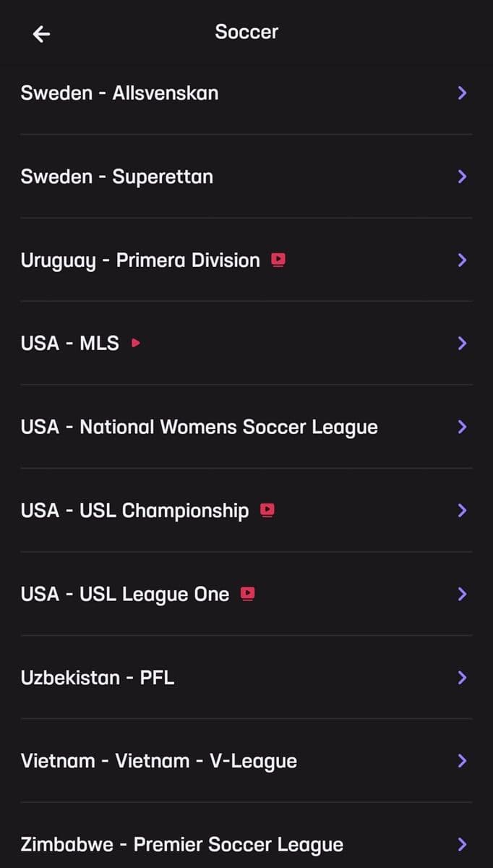This screenshot has height=868, width=493.
Task: Click chevron for Uzbekistan PFL
Action: [463, 678]
